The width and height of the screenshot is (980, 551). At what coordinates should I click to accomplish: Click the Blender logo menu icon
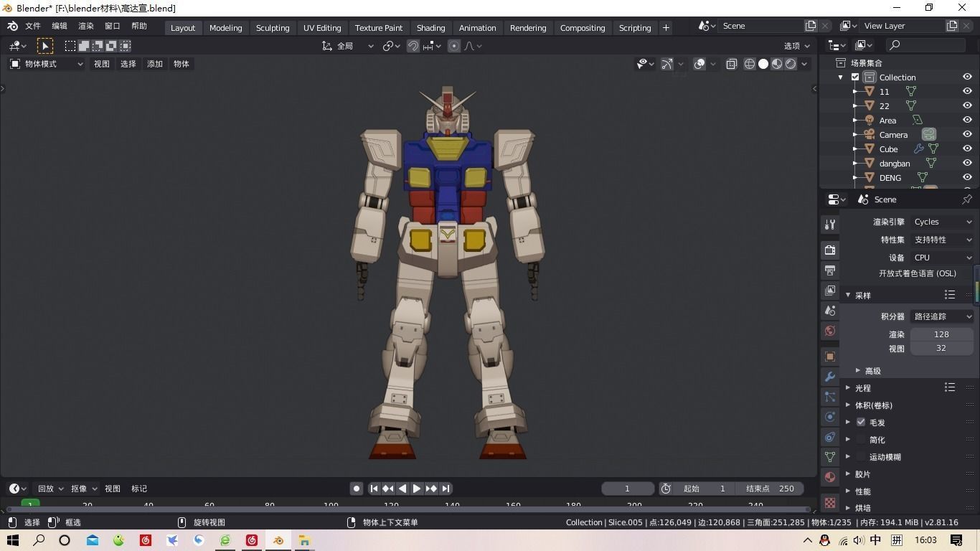pyautogui.click(x=12, y=26)
